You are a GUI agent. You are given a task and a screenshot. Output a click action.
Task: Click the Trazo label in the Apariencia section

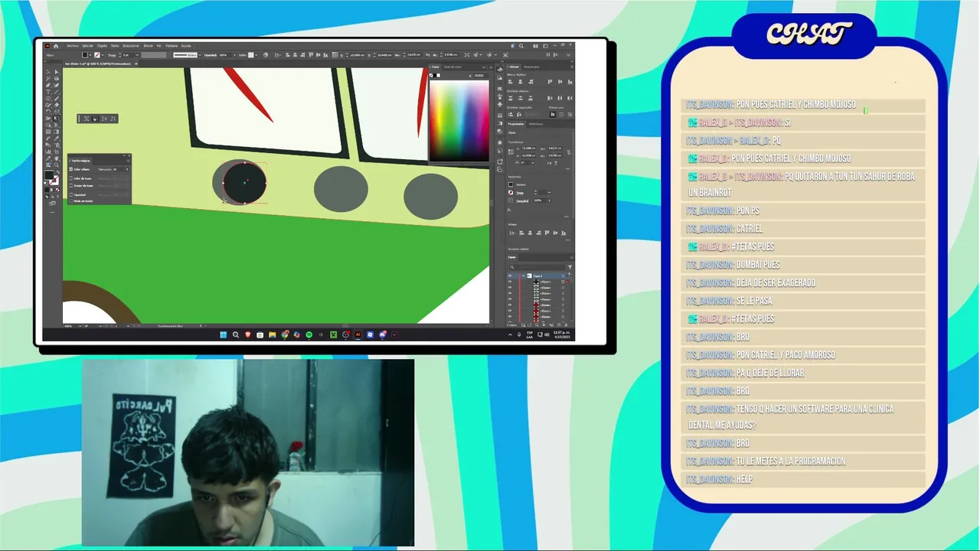click(520, 193)
